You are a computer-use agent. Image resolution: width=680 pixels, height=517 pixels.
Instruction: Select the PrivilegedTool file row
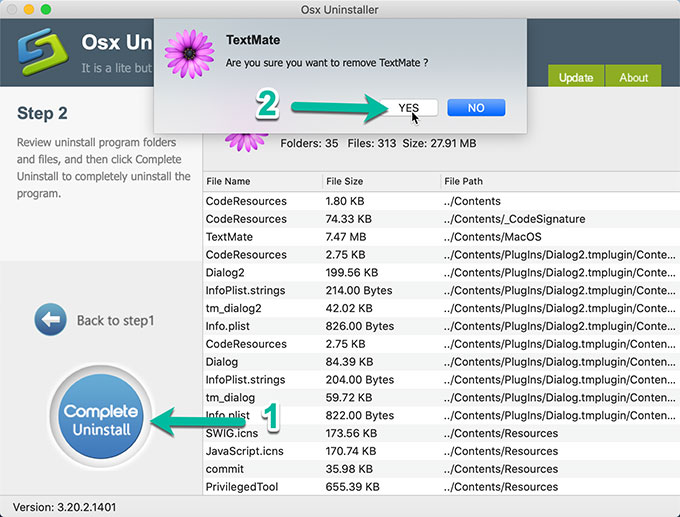[441, 487]
